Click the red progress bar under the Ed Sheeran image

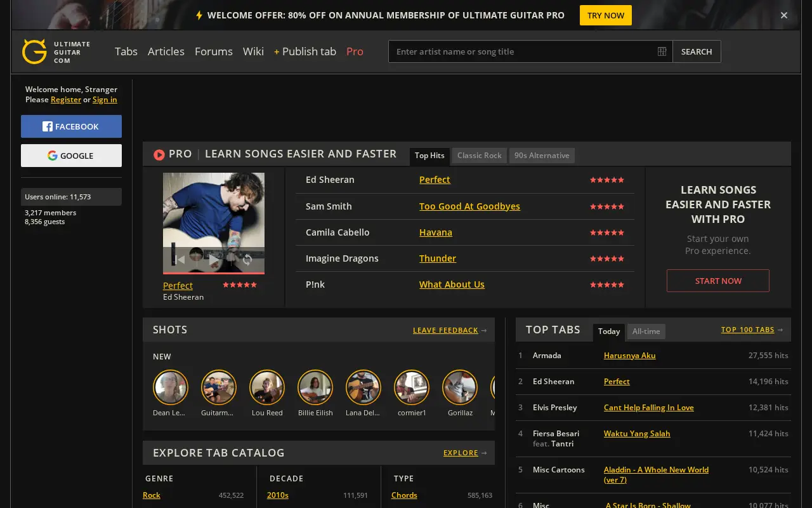pos(214,272)
